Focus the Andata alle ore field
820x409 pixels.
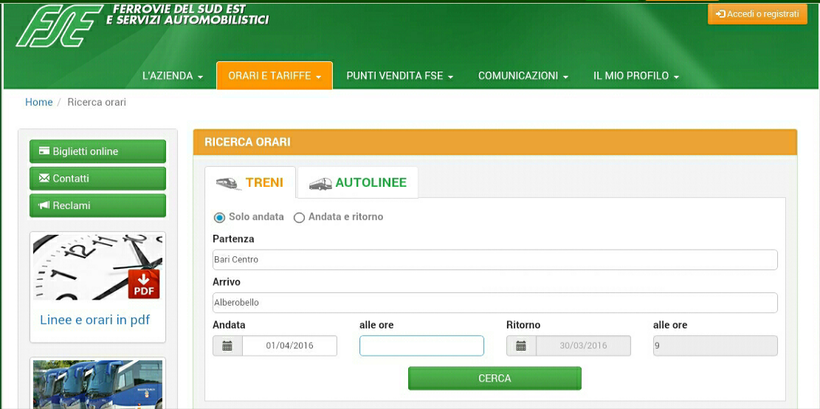(x=421, y=346)
